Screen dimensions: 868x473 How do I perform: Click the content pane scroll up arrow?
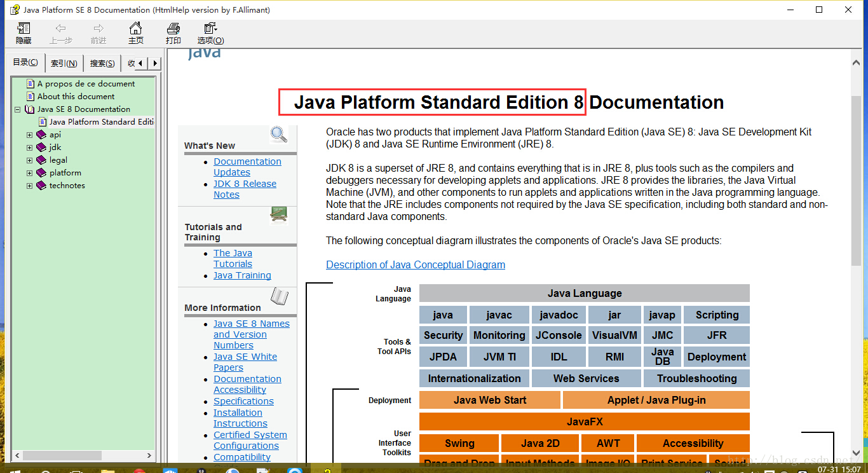(856, 64)
